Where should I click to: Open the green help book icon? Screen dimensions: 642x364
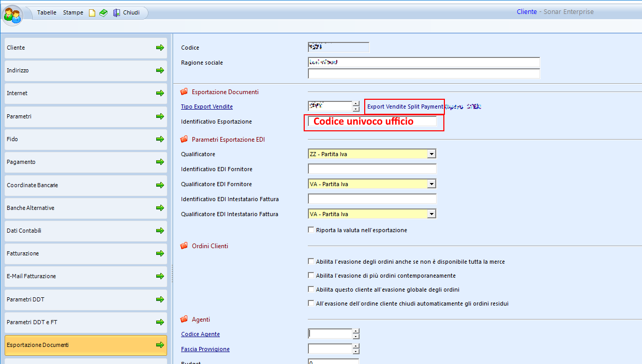click(x=103, y=13)
